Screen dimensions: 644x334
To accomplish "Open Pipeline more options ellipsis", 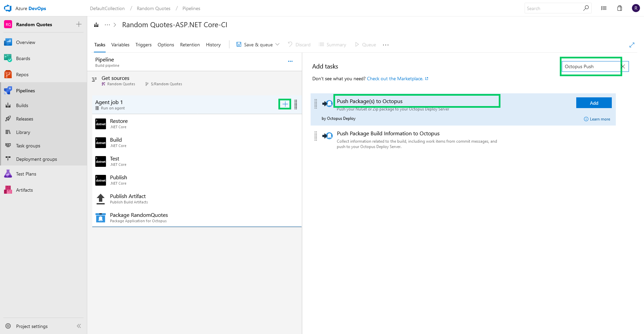I will click(x=290, y=61).
